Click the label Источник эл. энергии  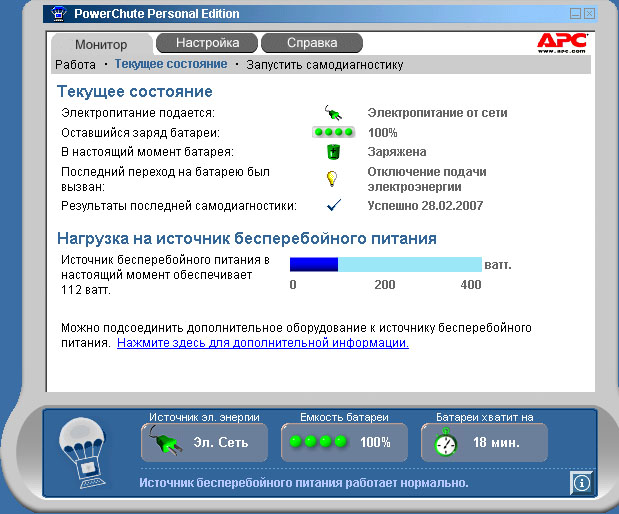coord(204,417)
